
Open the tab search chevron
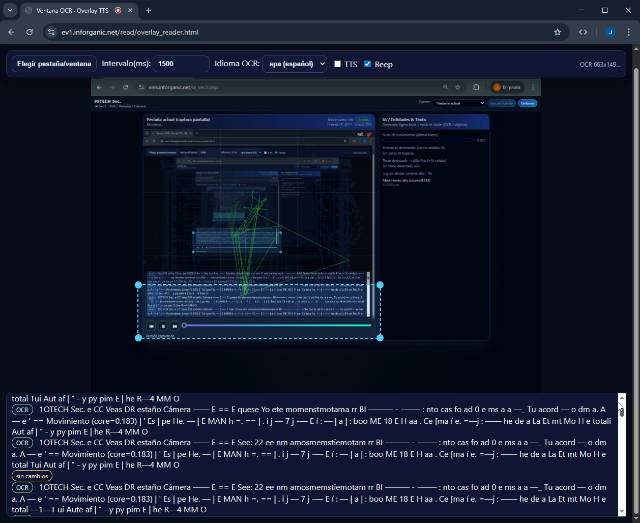pos(11,10)
